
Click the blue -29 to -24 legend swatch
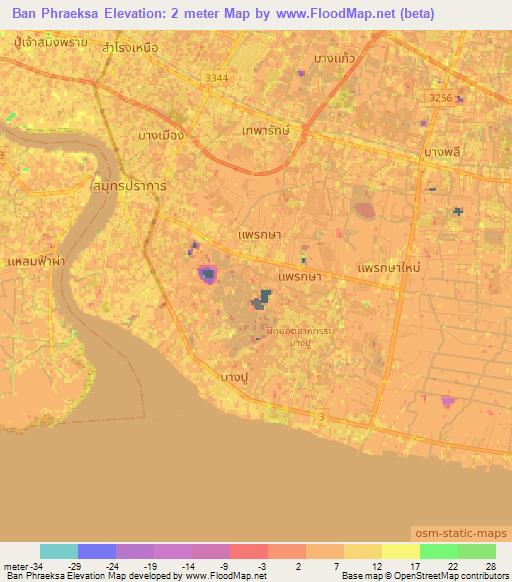(97, 551)
